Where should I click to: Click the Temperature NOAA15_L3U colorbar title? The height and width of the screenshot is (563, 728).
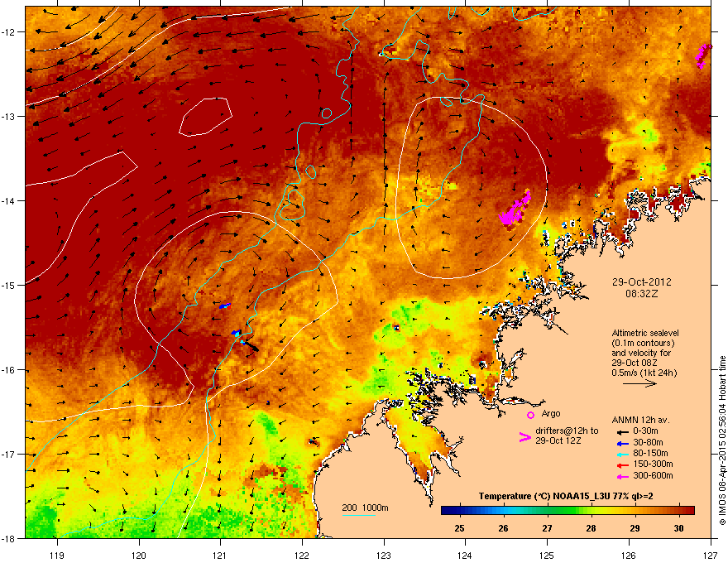[x=566, y=496]
